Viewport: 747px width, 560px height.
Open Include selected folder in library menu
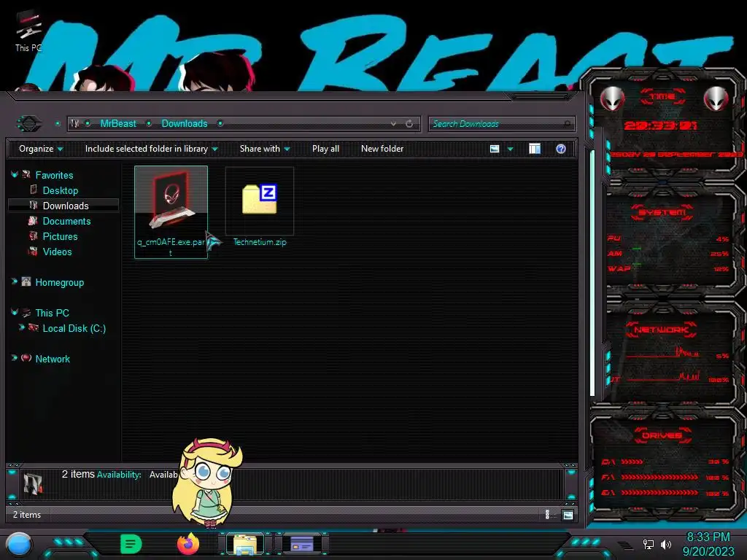151,149
